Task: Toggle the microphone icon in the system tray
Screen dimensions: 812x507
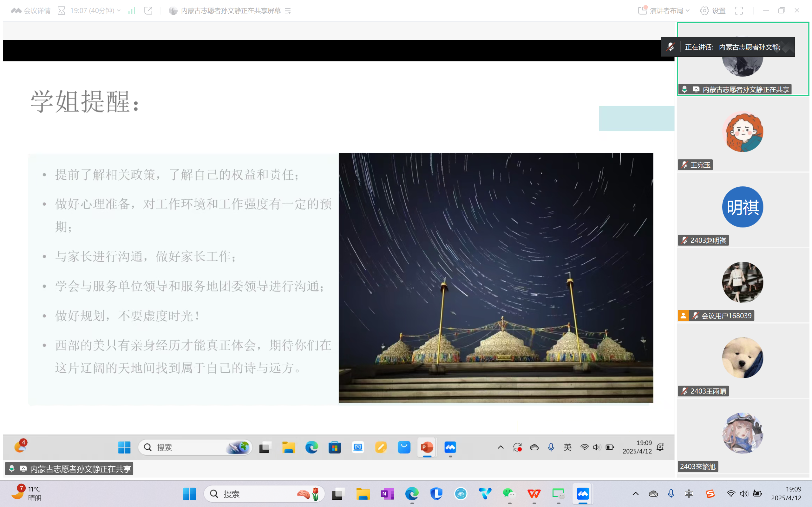Action: pos(671,494)
